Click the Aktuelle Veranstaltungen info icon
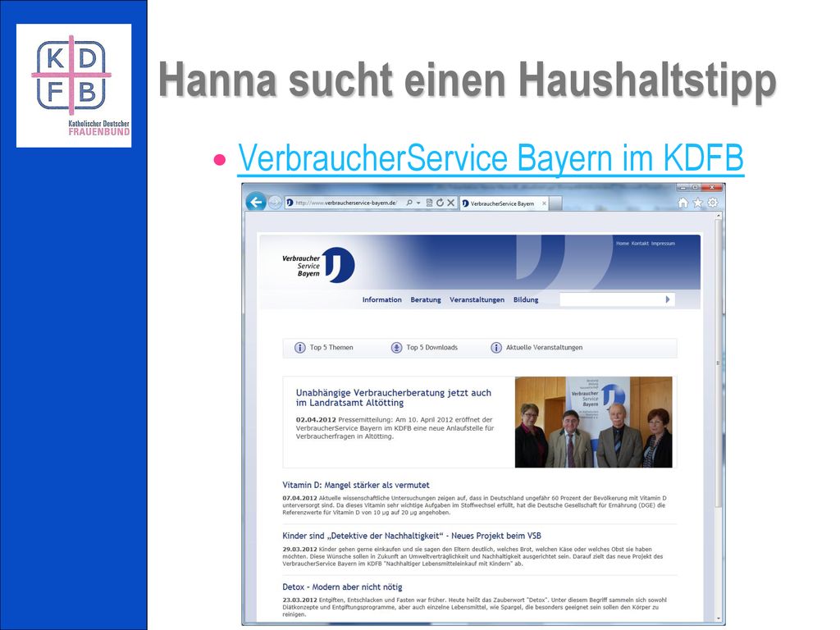 click(x=496, y=348)
